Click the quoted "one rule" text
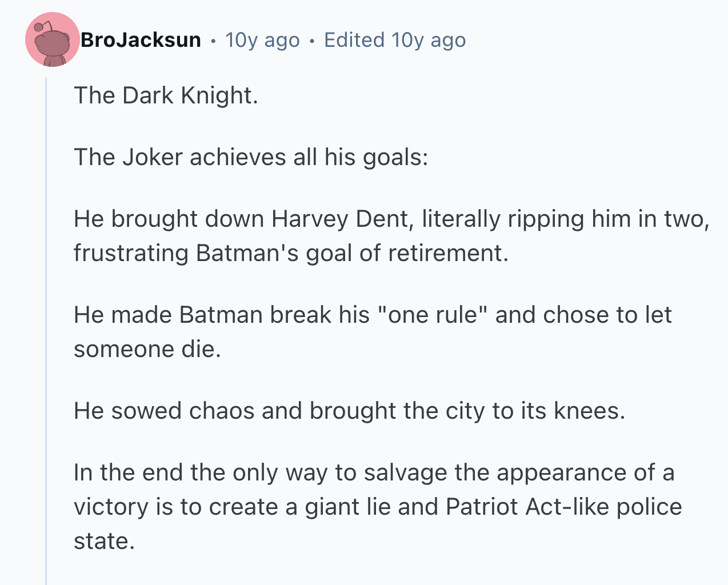This screenshot has width=728, height=585. [x=433, y=315]
